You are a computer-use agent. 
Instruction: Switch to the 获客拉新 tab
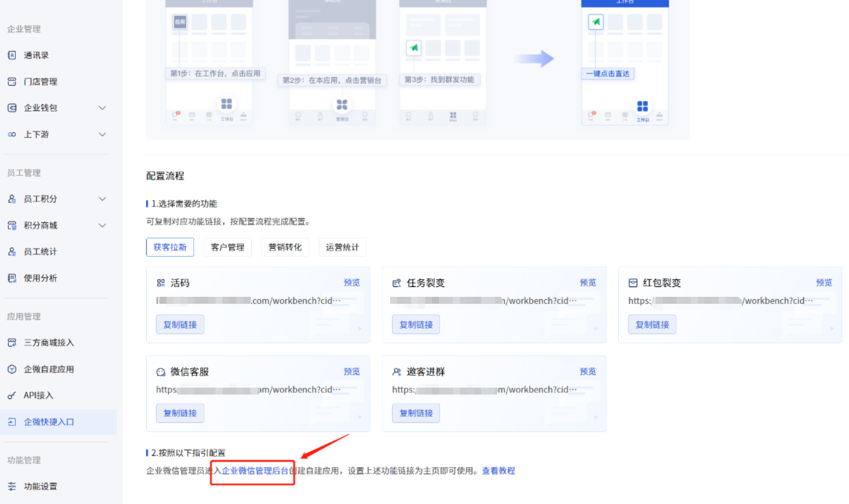(170, 247)
